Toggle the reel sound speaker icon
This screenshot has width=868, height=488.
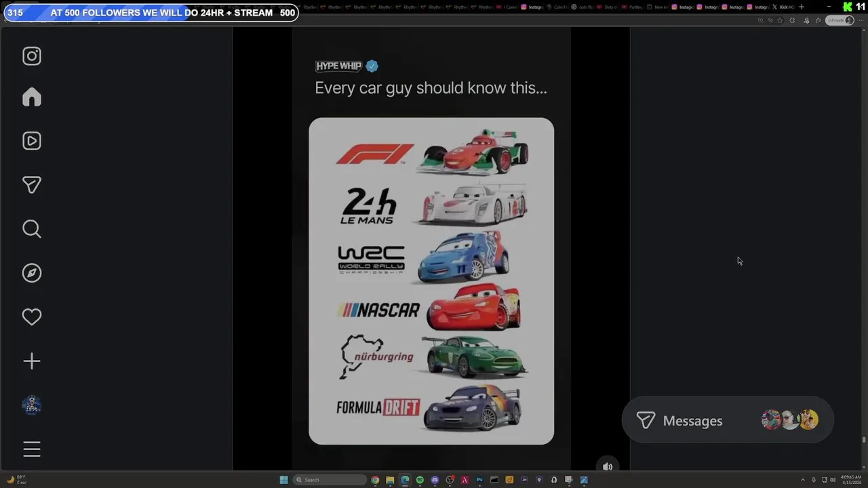coord(608,466)
